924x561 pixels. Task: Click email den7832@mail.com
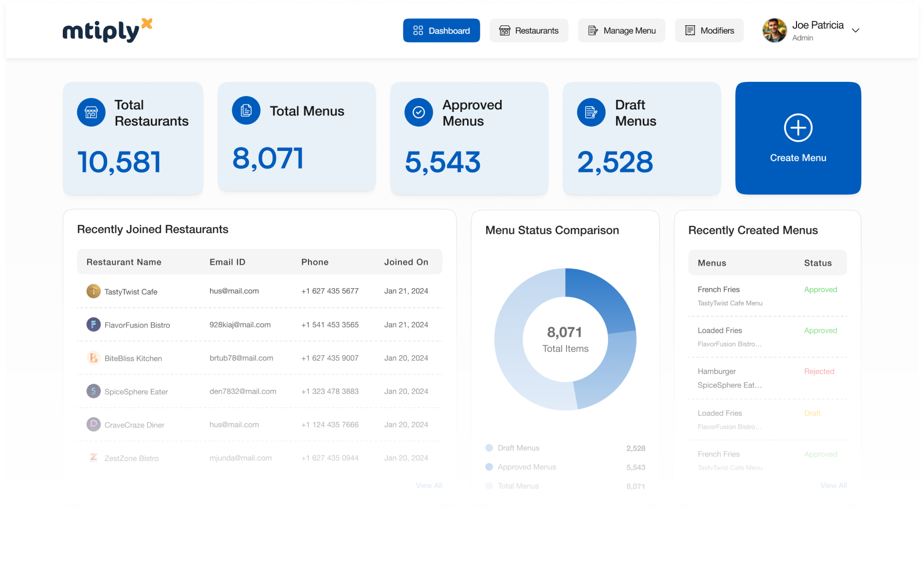click(x=243, y=392)
